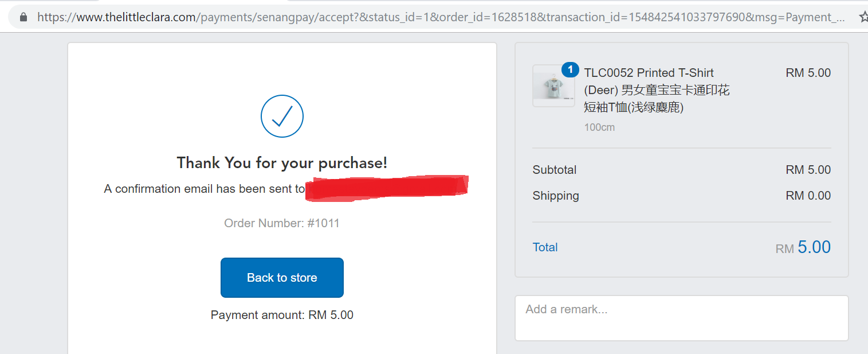This screenshot has height=354, width=868.
Task: Click the Back to store button
Action: pos(282,278)
